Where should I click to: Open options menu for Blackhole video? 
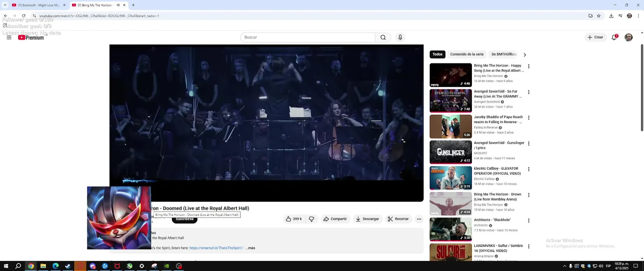(x=529, y=221)
